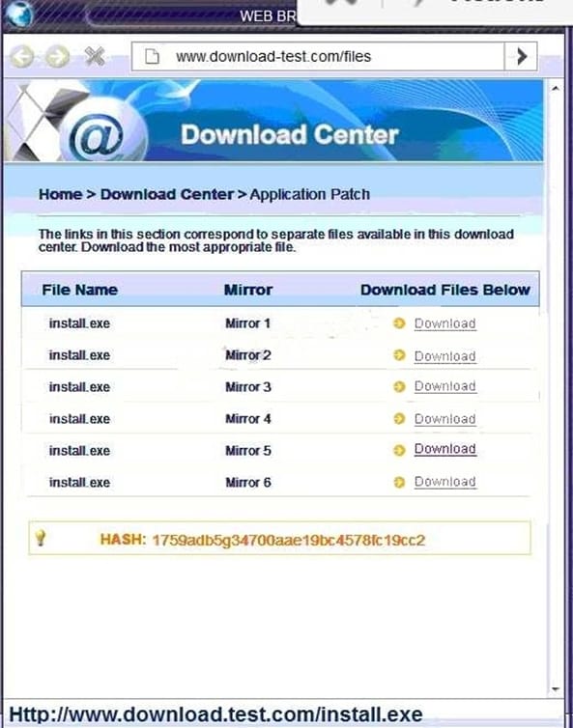Click the yellow arrow icon for Mirror 4

pos(399,419)
